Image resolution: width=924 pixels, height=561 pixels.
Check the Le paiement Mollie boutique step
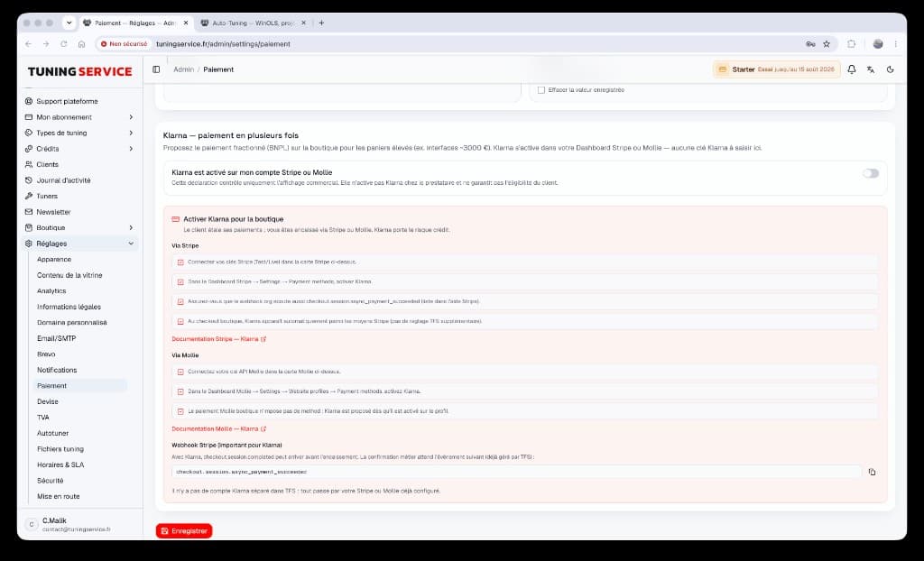(180, 411)
